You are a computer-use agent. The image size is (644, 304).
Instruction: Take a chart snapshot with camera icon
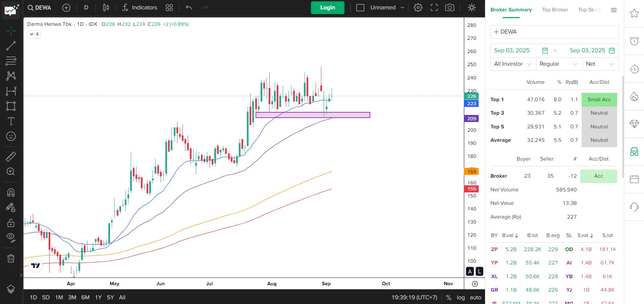click(x=450, y=8)
